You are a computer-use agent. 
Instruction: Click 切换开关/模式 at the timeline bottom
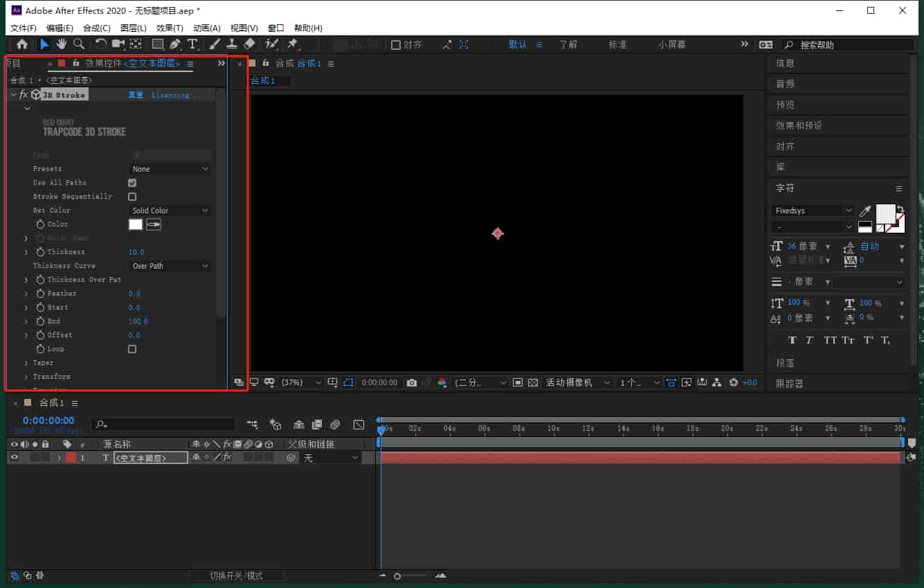[237, 576]
